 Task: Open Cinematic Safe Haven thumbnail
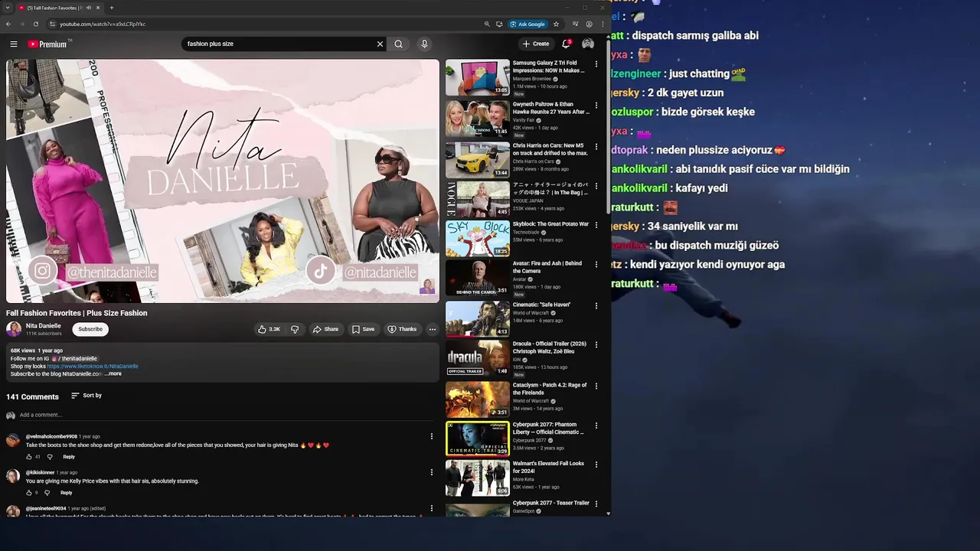pos(478,319)
